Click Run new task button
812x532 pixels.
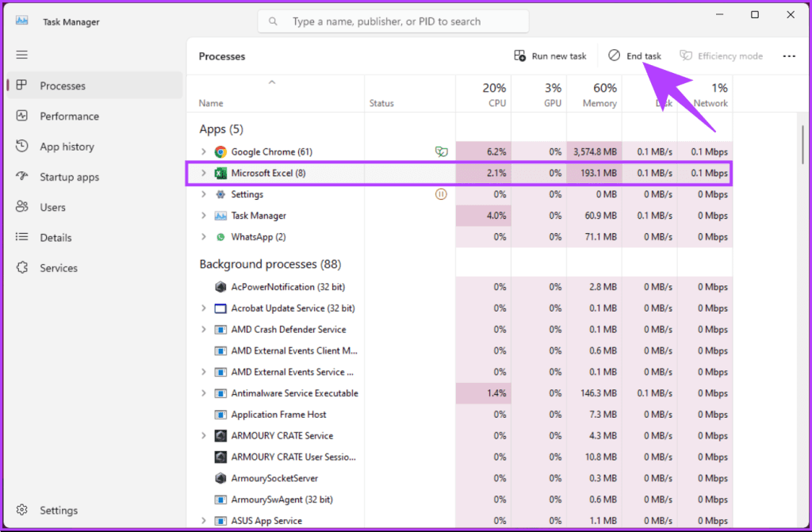550,56
